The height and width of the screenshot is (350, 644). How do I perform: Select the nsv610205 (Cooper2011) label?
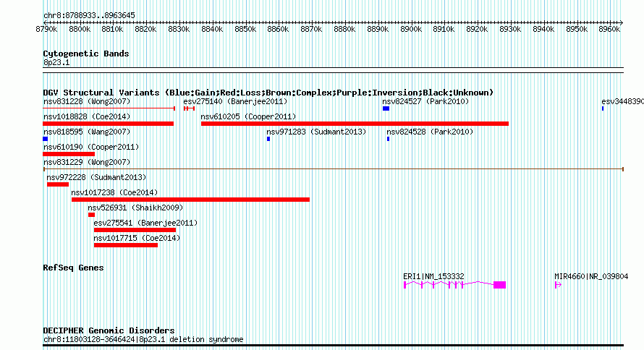(x=248, y=116)
